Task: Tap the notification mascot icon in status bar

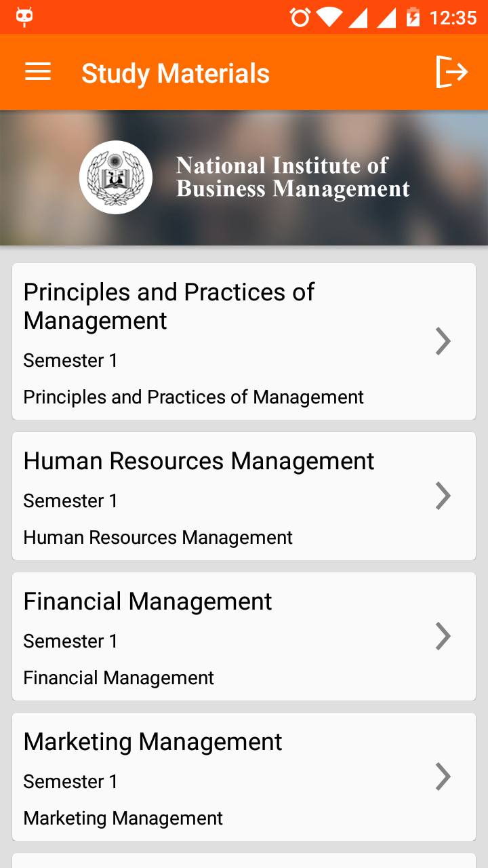Action: (24, 17)
